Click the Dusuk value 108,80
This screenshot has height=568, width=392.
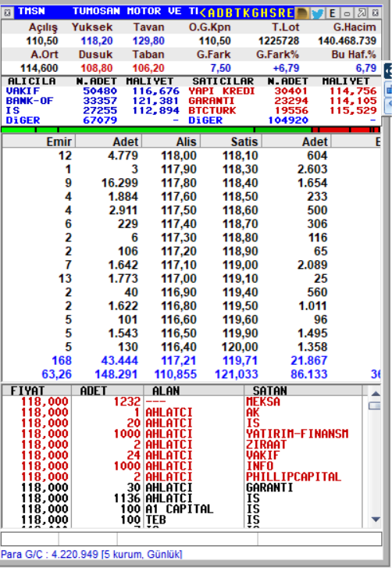click(97, 68)
